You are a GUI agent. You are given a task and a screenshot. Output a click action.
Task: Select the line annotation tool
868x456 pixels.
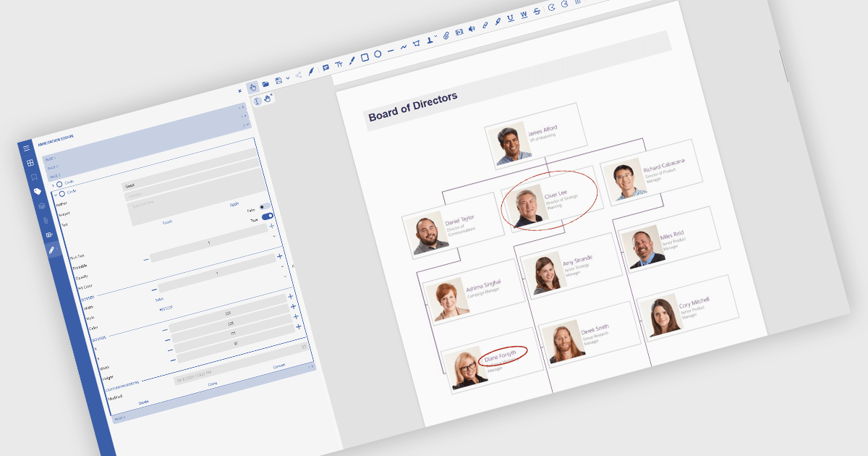(391, 51)
